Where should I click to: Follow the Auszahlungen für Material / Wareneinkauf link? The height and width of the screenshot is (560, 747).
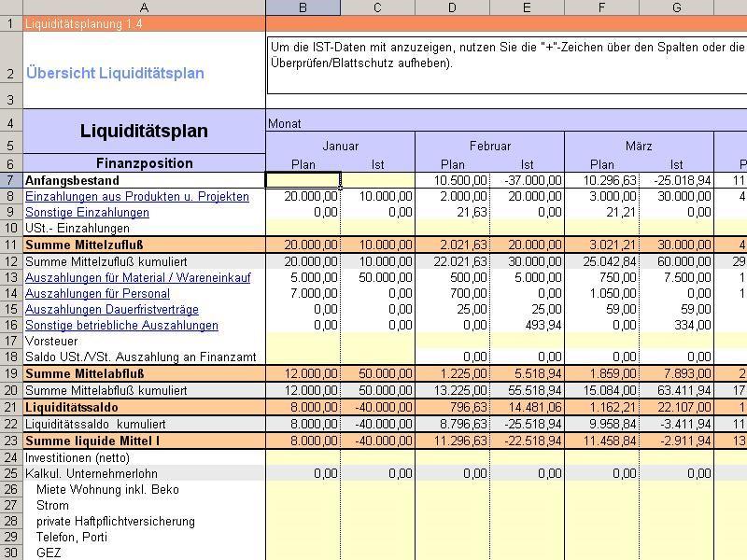click(137, 277)
